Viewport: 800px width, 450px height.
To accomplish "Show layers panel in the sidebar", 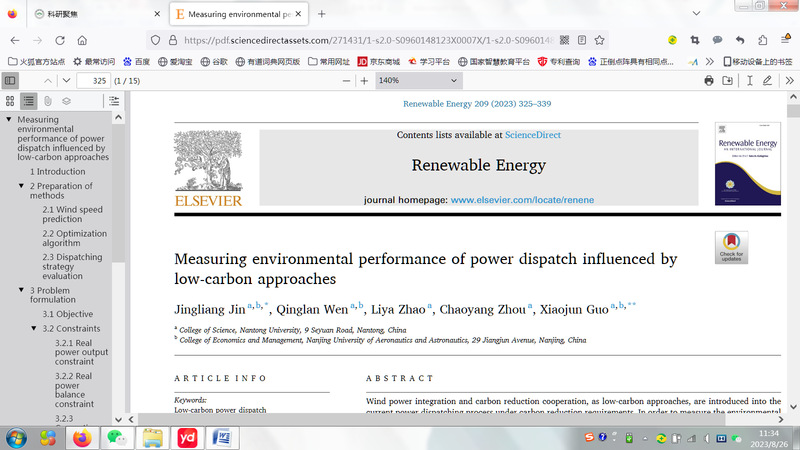I will pos(66,101).
